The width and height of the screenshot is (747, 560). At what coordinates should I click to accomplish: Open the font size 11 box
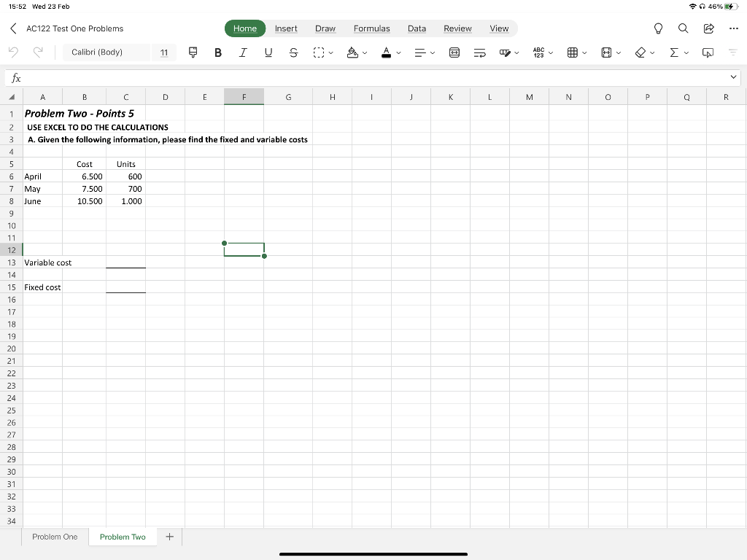click(x=164, y=52)
